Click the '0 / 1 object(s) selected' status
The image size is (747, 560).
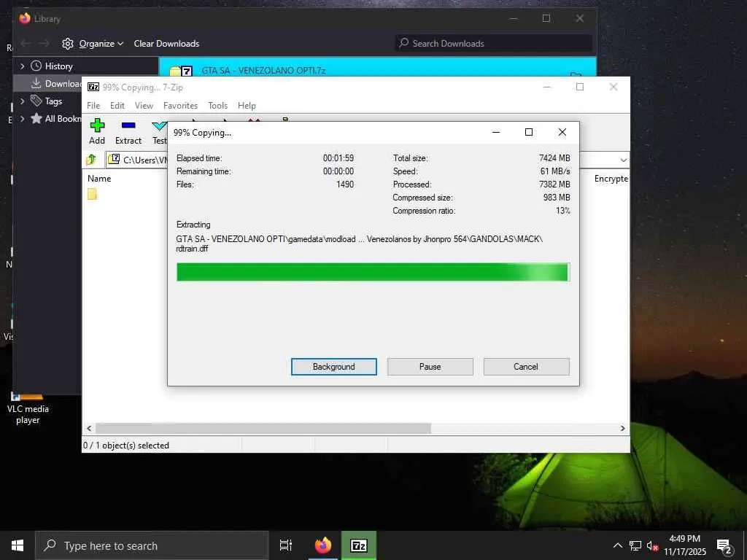(x=126, y=446)
